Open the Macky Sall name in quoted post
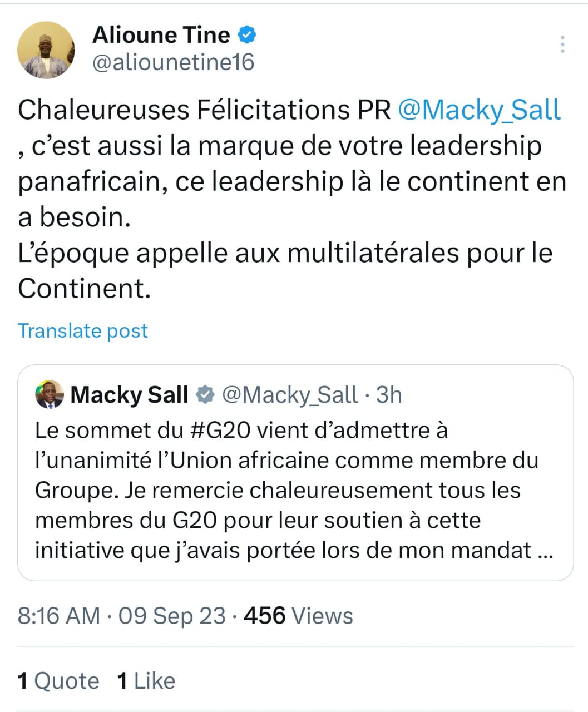The height and width of the screenshot is (712, 588). 129,395
